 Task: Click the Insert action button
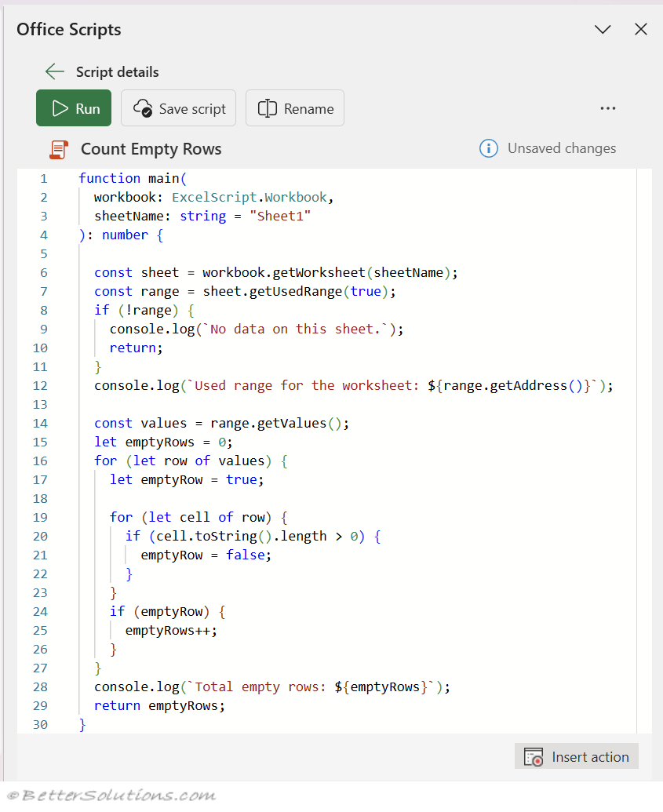tap(577, 756)
